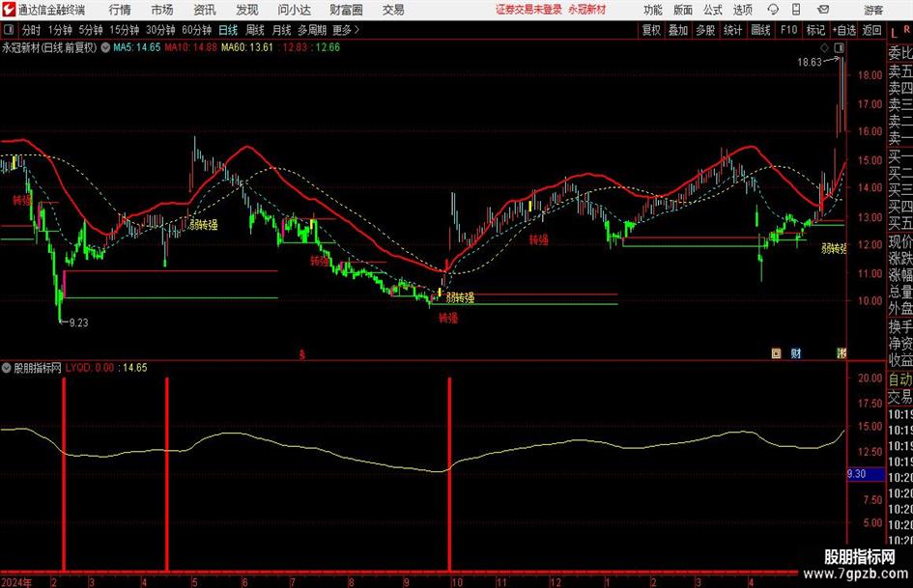
Task: Click the 复权 toolbar button
Action: [651, 30]
